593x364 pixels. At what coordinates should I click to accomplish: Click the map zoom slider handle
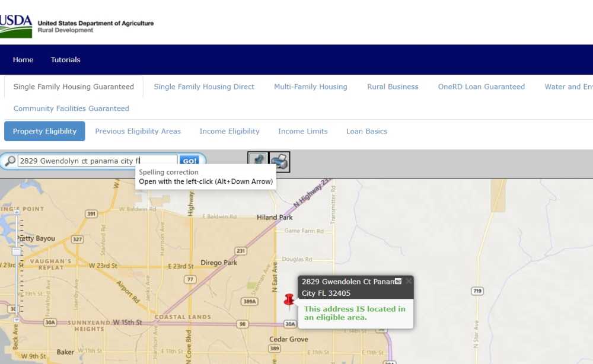pyautogui.click(x=17, y=251)
